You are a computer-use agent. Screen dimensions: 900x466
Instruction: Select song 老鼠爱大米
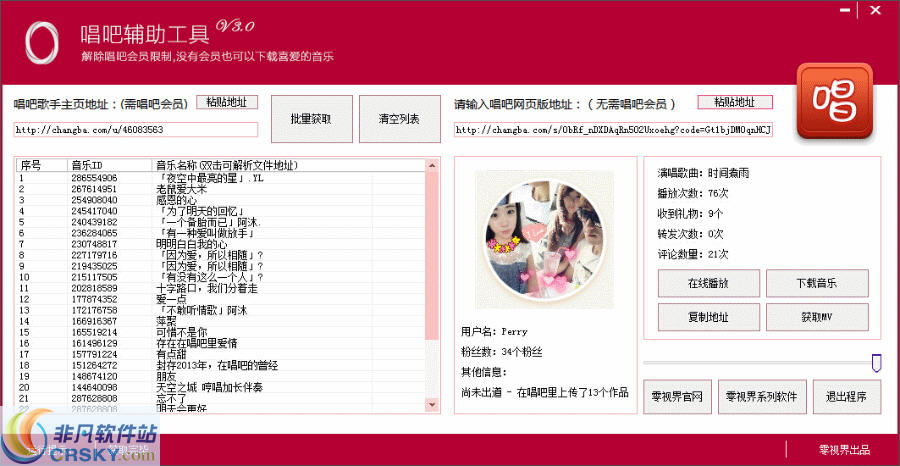(x=181, y=189)
